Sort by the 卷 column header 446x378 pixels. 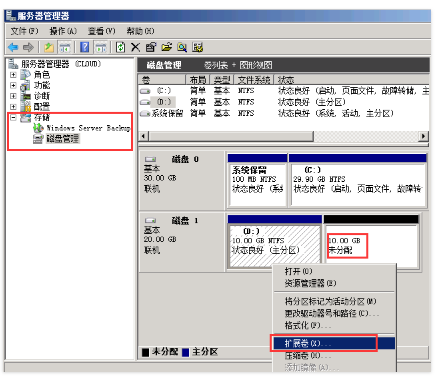[x=162, y=80]
